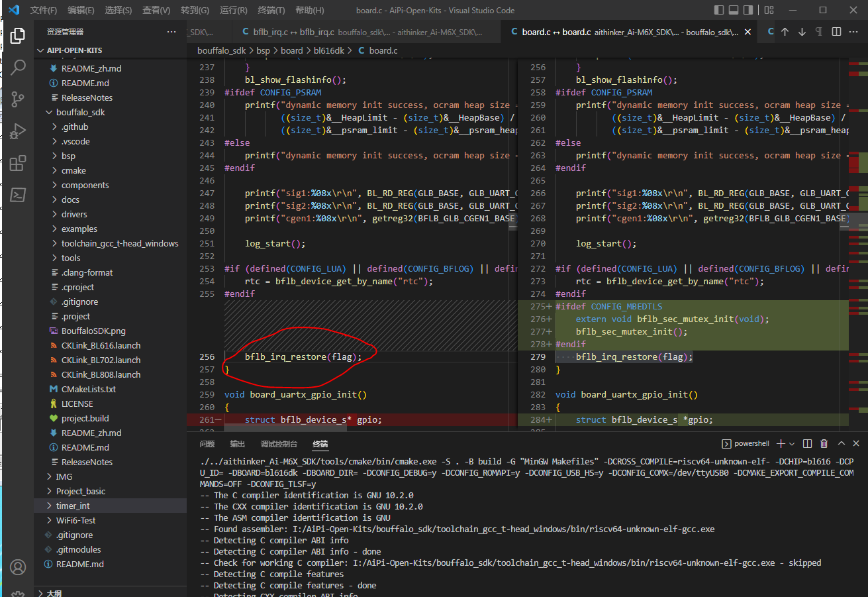Close the active board.c diff tab
Image resolution: width=868 pixels, height=597 pixels.
(748, 32)
